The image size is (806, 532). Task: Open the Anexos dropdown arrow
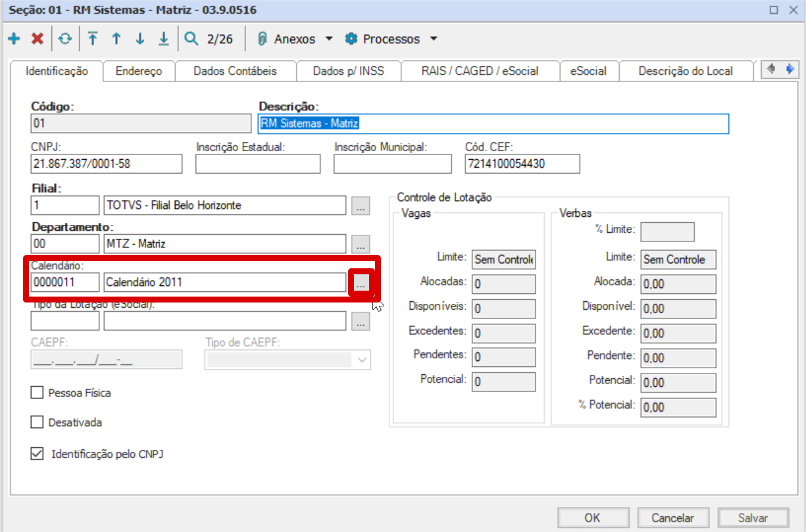tap(329, 39)
